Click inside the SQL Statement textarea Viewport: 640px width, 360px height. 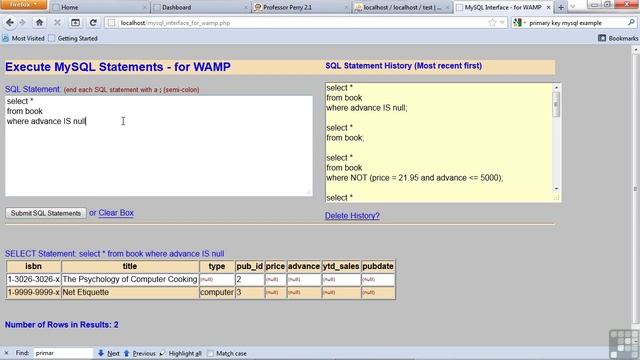tap(159, 146)
